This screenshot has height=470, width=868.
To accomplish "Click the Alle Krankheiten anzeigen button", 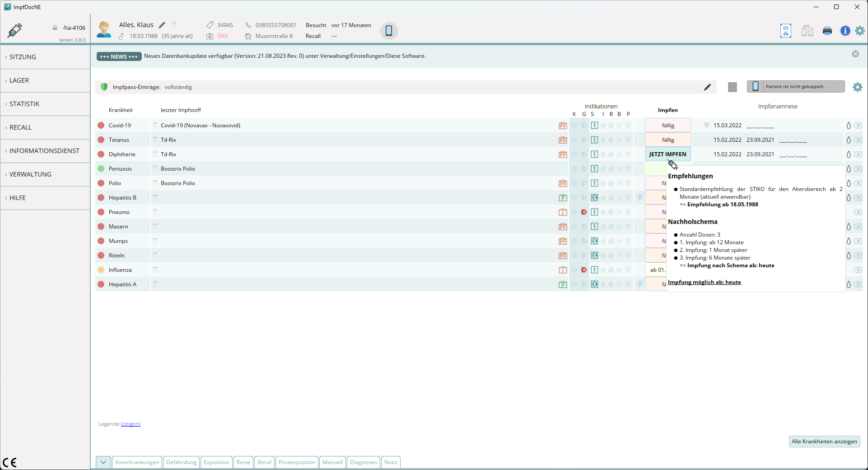I will (x=824, y=442).
